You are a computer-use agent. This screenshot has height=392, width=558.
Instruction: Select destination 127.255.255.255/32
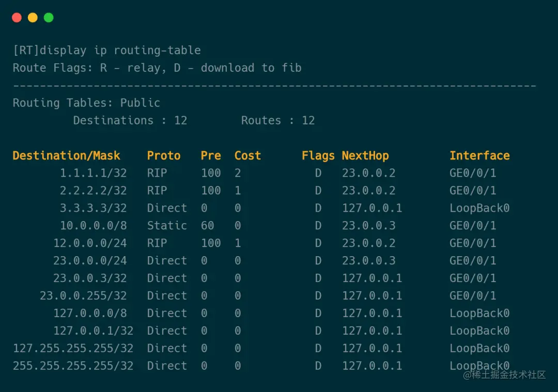click(x=73, y=348)
